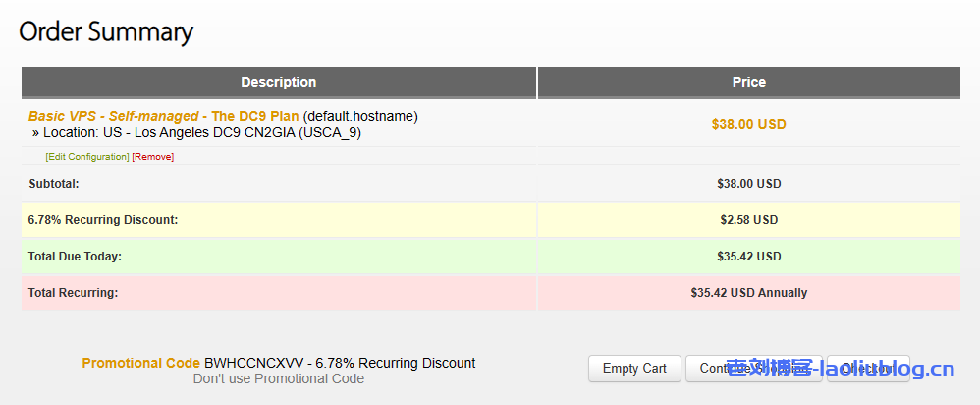Click the 6.78% Recurring Discount row label
This screenshot has width=980, height=405.
click(x=103, y=220)
